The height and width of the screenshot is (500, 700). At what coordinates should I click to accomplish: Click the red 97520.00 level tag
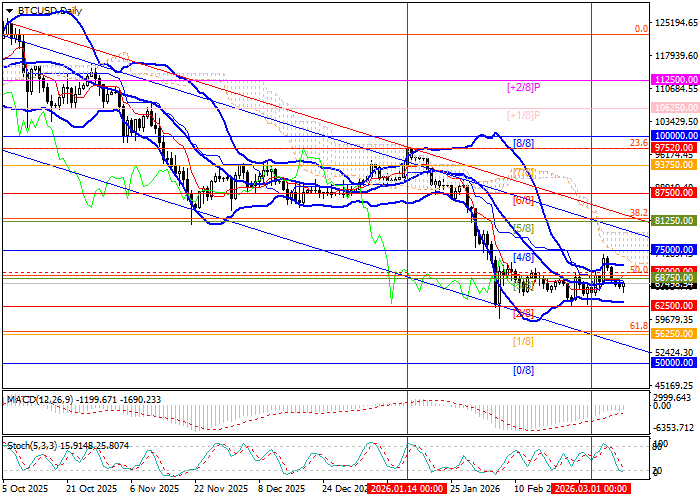pyautogui.click(x=675, y=148)
